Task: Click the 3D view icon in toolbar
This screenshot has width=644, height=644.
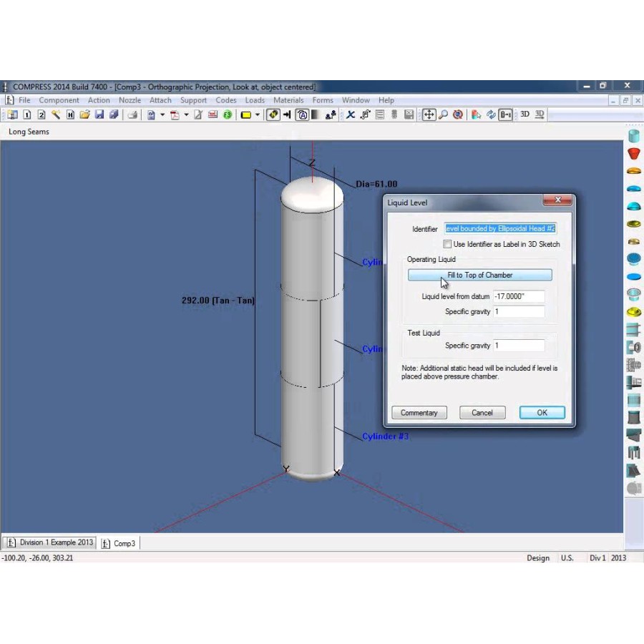Action: (524, 114)
